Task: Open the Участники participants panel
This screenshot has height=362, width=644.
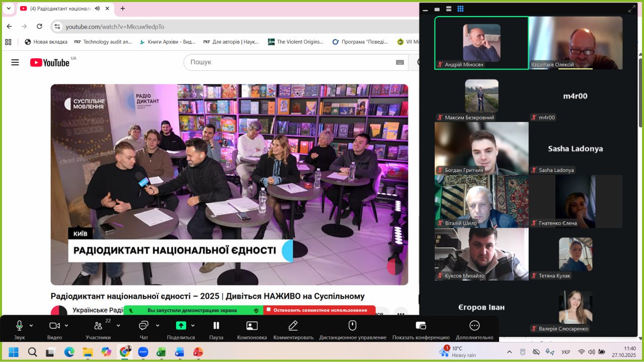Action: [x=98, y=326]
